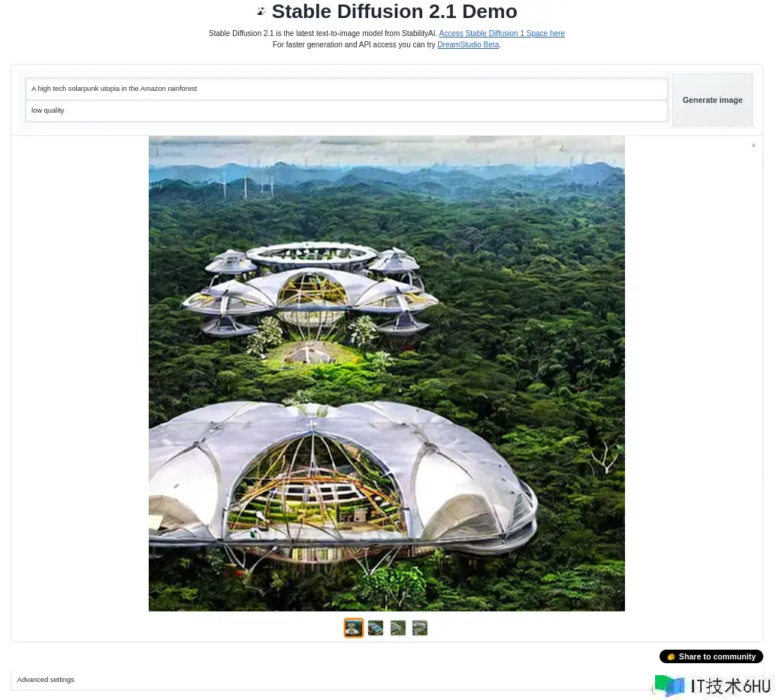The image size is (776, 700).
Task: Select the second thumbnail showing solar panels
Action: [376, 628]
